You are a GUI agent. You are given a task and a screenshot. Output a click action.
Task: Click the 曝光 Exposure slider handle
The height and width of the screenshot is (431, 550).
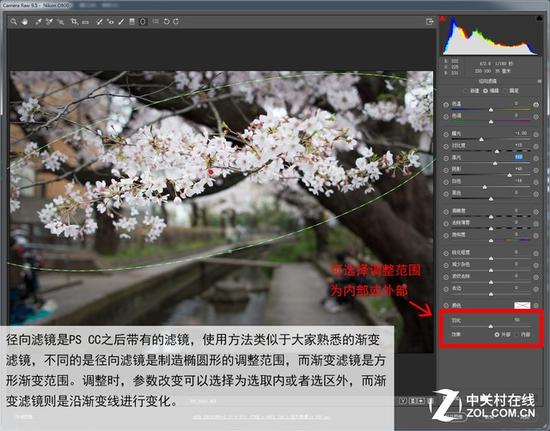point(481,140)
